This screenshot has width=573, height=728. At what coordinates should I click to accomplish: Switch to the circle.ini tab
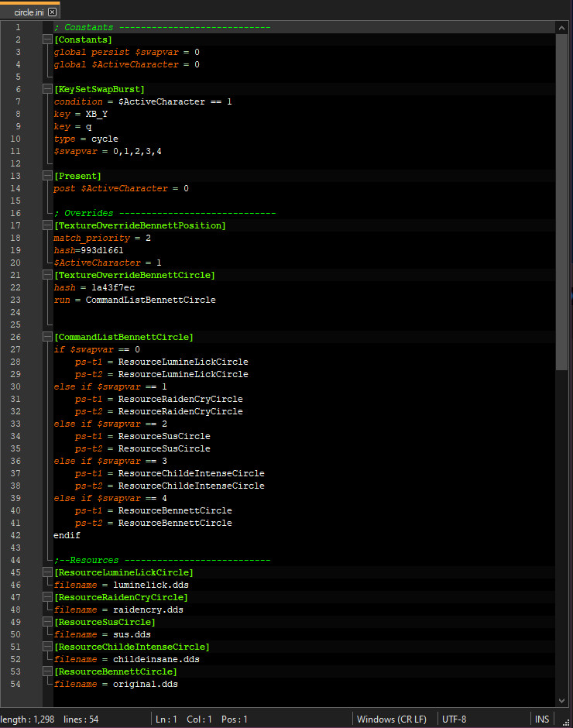pyautogui.click(x=28, y=12)
